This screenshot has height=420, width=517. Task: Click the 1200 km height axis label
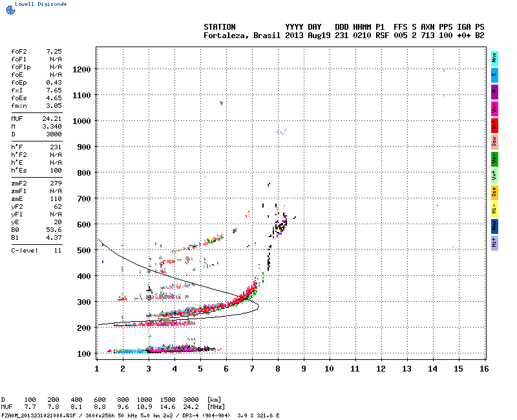(x=81, y=70)
